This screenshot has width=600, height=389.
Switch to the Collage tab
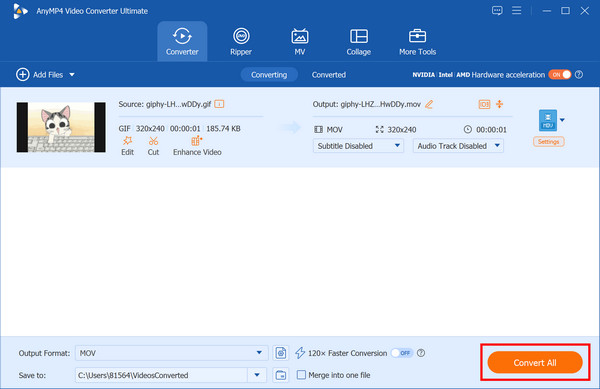click(359, 41)
